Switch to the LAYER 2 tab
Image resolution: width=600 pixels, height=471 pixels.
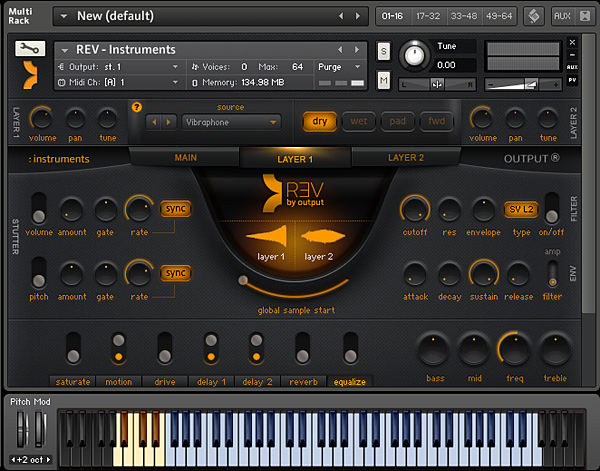(406, 158)
